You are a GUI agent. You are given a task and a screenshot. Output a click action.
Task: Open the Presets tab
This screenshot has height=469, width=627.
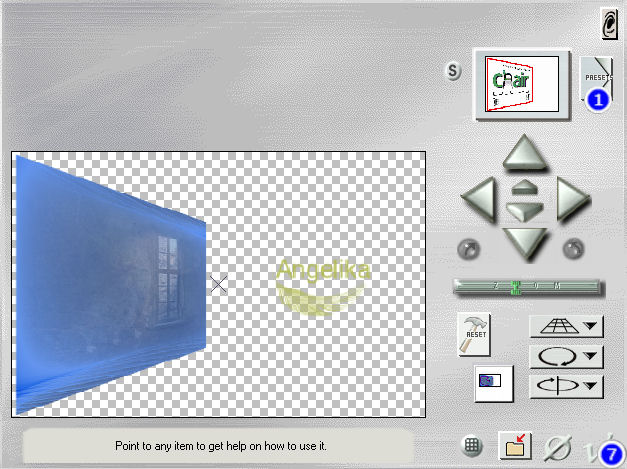596,80
